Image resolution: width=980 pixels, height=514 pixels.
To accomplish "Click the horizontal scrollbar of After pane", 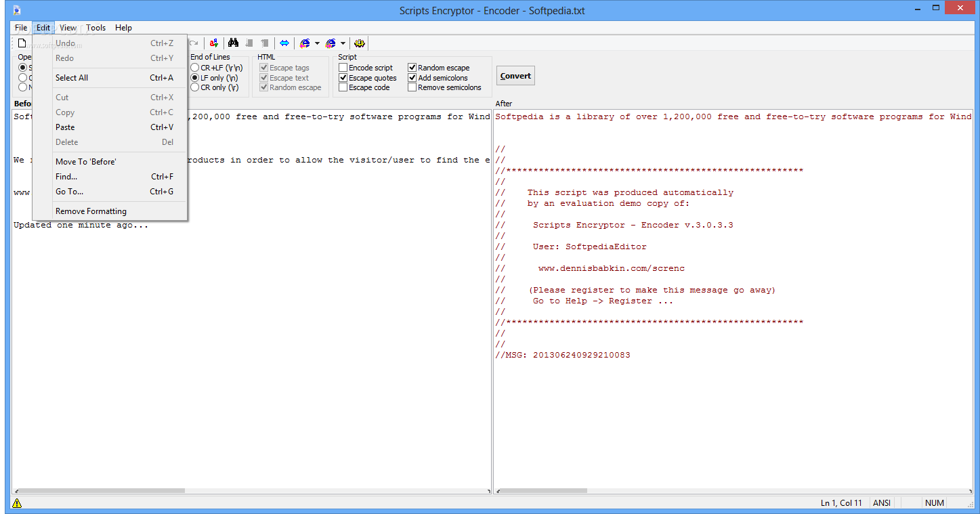I will (733, 491).
